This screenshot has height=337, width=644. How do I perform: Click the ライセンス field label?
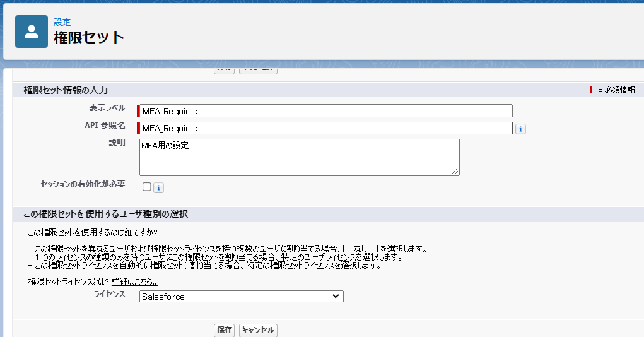click(109, 294)
